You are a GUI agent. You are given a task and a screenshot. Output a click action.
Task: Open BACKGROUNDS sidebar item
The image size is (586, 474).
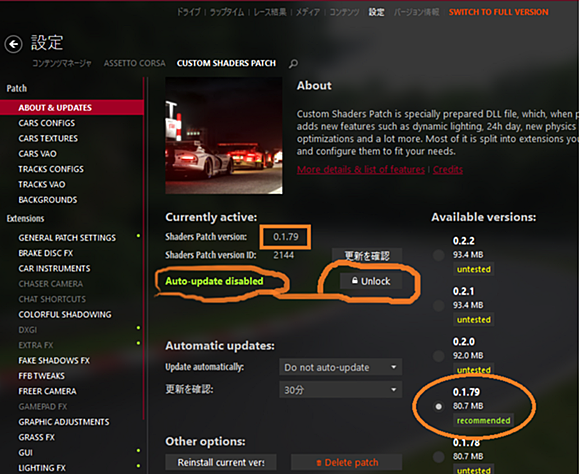[48, 200]
